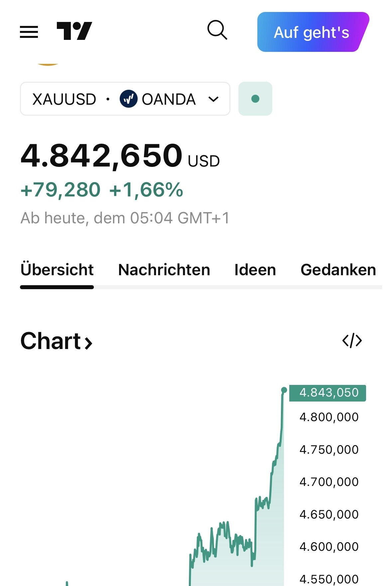Click the TradingView logo
392x586 pixels.
[x=74, y=31]
